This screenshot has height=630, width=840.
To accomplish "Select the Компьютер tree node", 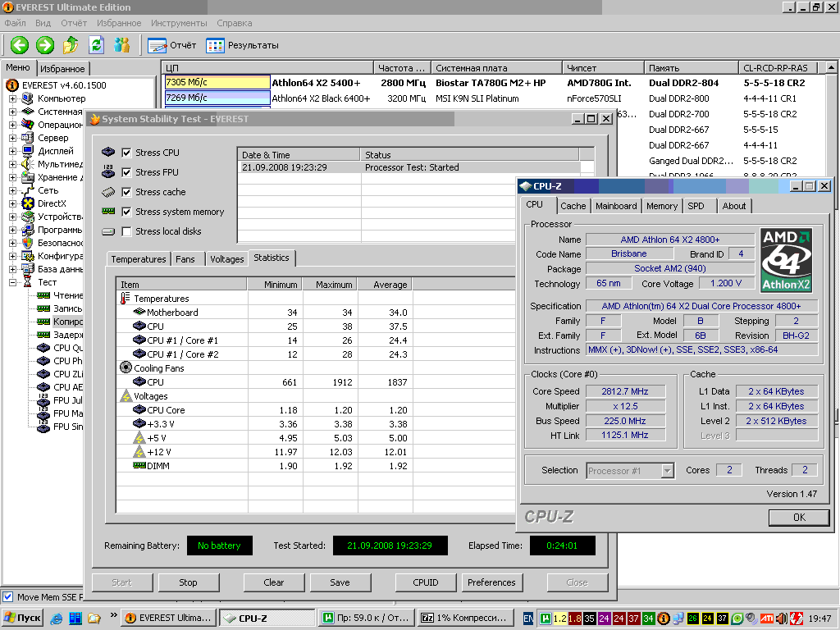I will [x=61, y=98].
